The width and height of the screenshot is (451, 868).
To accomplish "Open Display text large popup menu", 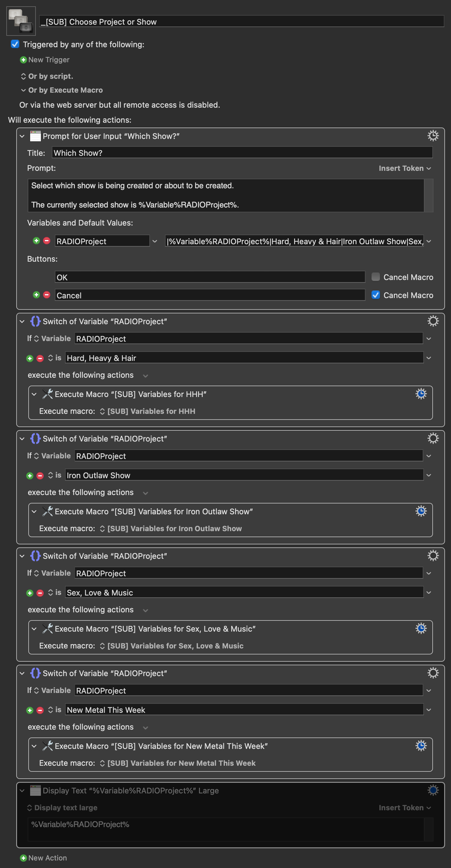I will coord(62,807).
